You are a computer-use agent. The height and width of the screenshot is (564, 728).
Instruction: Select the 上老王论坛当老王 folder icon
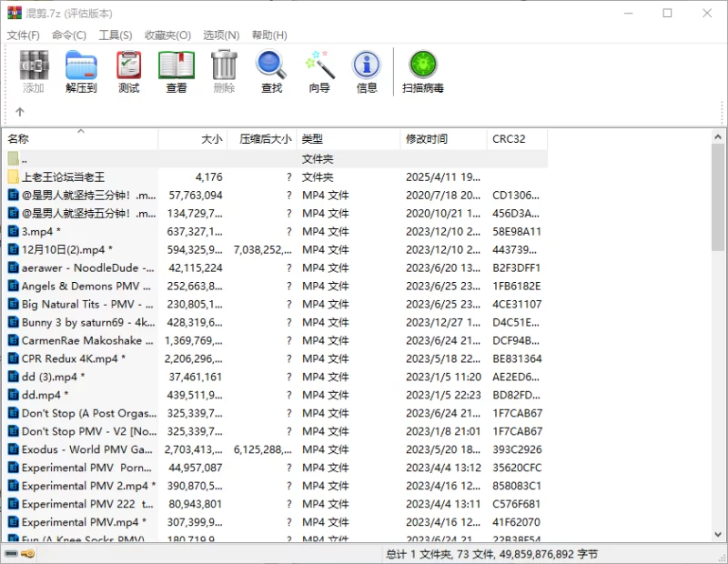click(x=14, y=176)
